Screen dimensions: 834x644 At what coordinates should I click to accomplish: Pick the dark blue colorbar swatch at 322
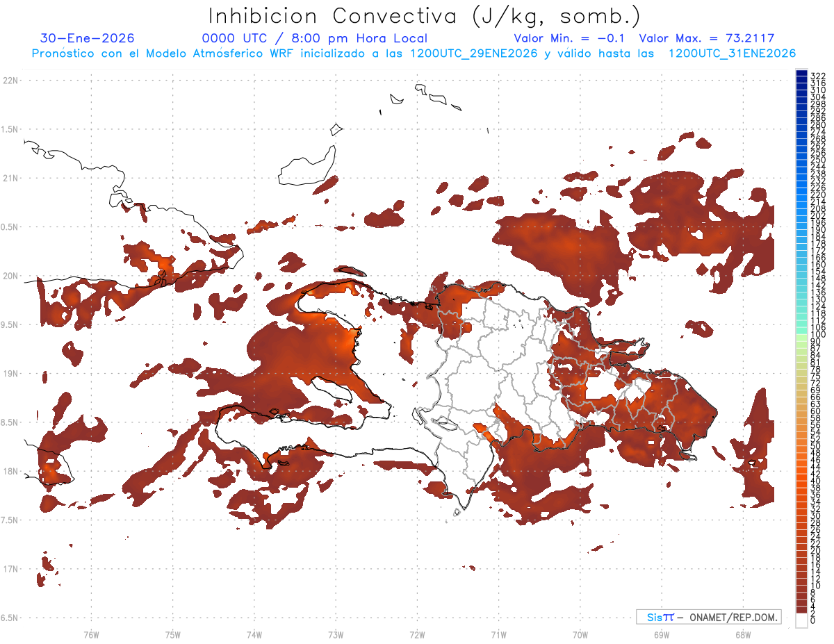click(x=801, y=74)
